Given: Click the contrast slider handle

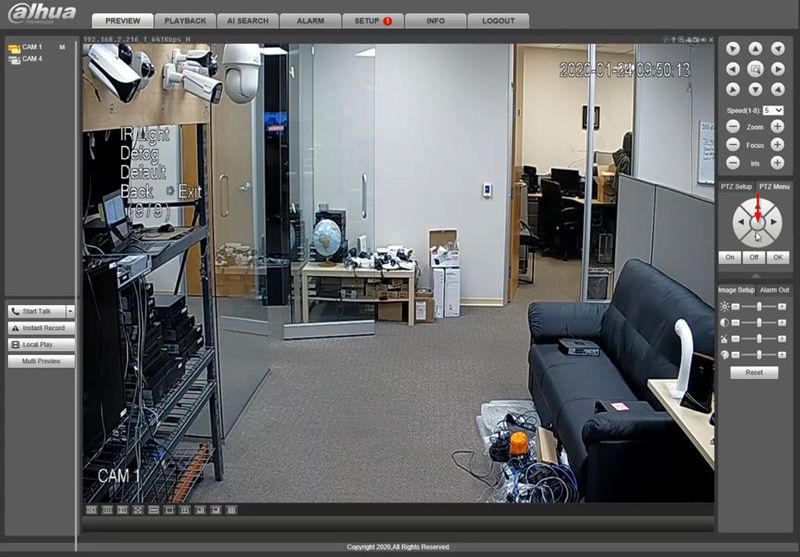Looking at the screenshot, I should point(759,323).
